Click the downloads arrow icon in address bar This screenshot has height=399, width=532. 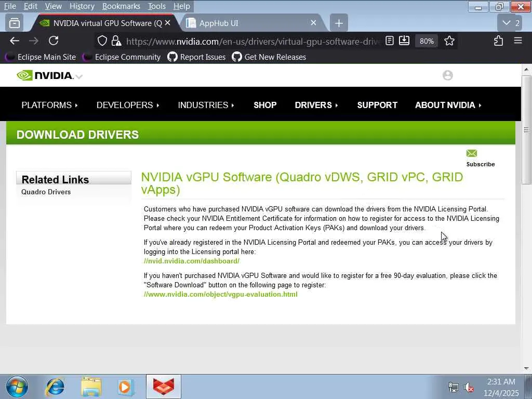[x=404, y=41]
